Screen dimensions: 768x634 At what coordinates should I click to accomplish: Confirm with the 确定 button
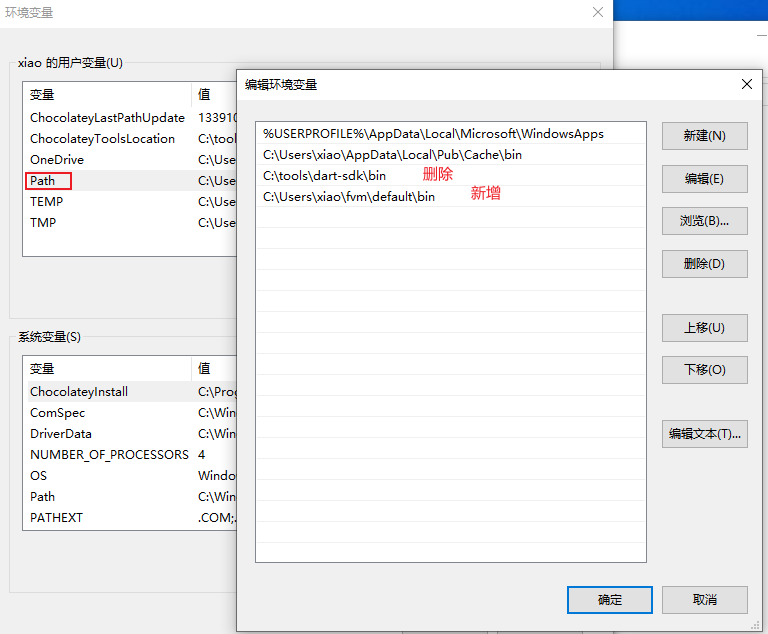[610, 600]
